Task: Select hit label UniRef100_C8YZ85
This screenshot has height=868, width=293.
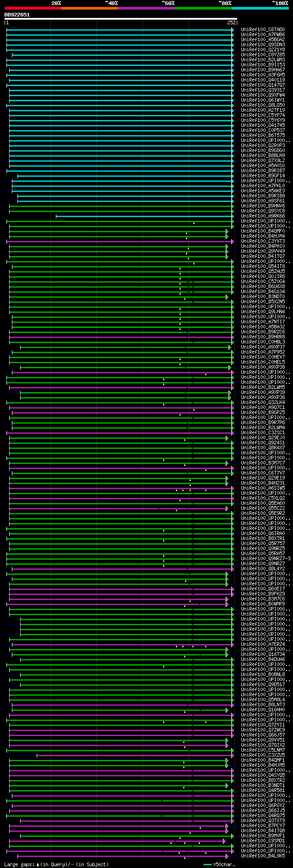Action: click(263, 55)
